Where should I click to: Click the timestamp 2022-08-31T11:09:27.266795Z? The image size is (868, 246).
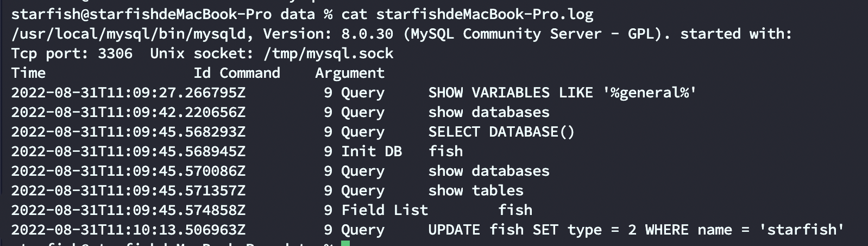[128, 93]
